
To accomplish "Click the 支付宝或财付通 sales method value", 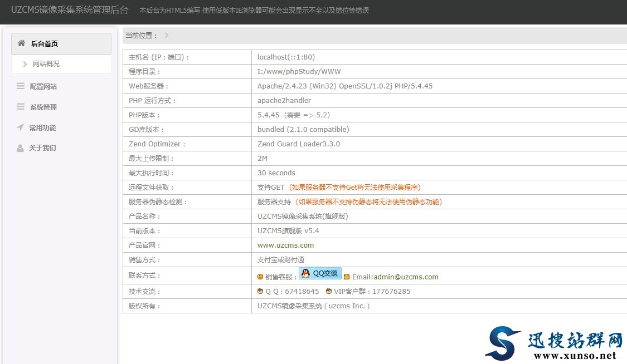I will (x=281, y=260).
